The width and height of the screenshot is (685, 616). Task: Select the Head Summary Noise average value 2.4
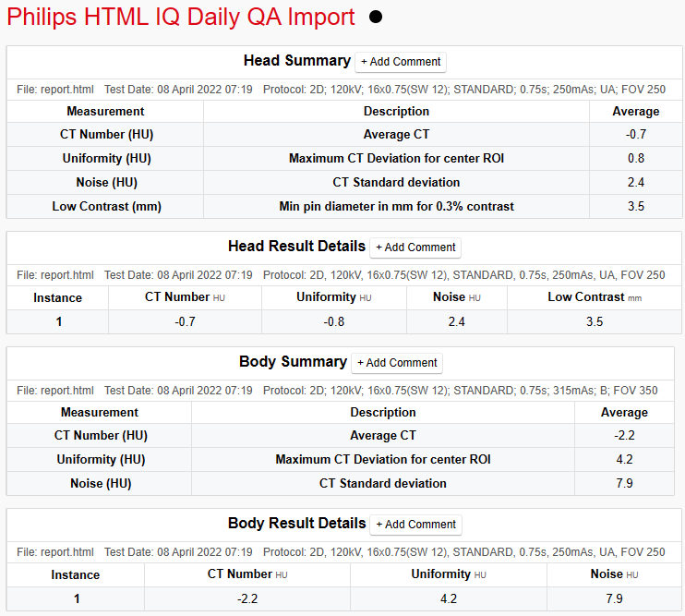point(635,182)
